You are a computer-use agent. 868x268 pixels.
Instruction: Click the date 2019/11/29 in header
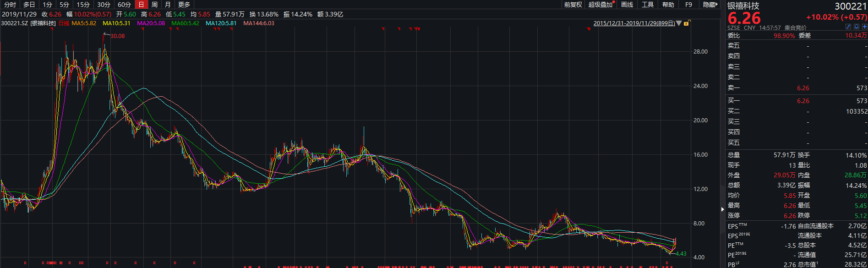click(x=19, y=14)
